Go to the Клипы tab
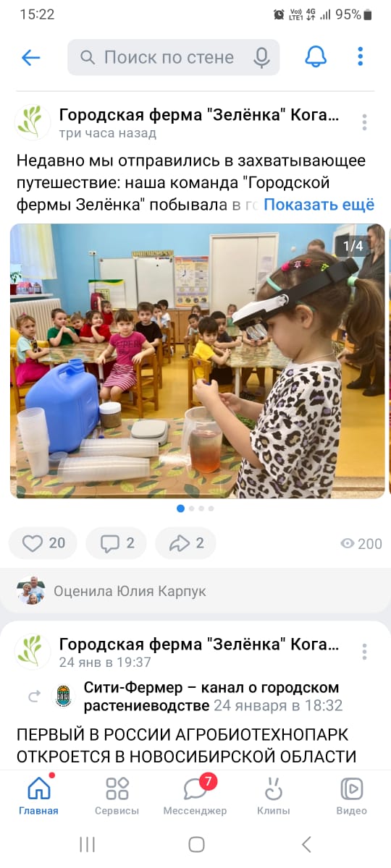The image size is (391, 868). [x=273, y=795]
